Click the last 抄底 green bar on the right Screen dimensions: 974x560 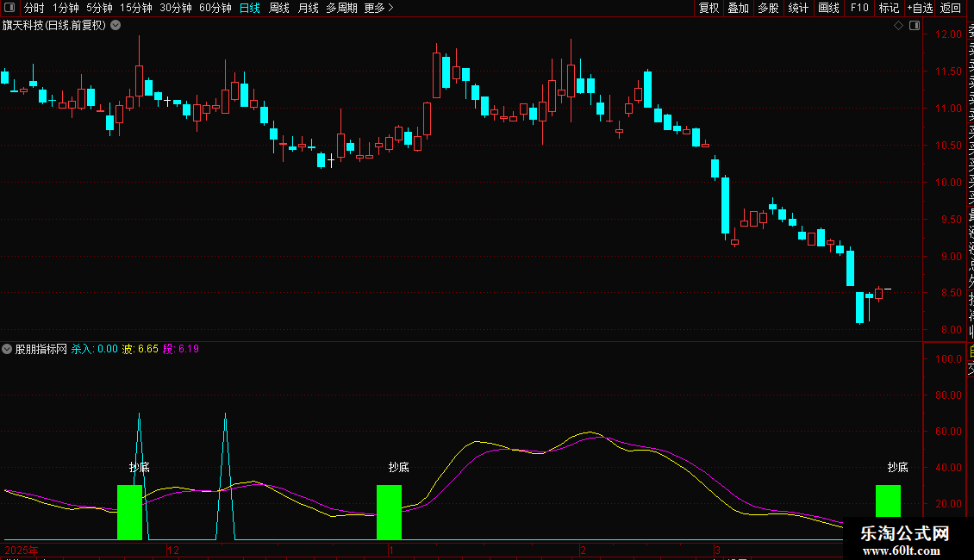tap(888, 501)
